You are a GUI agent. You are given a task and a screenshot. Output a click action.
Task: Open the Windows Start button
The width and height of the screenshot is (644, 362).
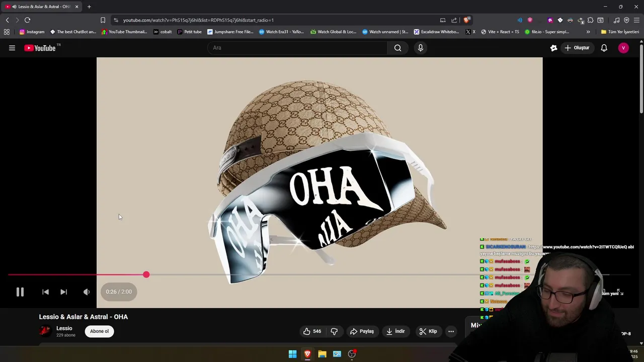292,354
